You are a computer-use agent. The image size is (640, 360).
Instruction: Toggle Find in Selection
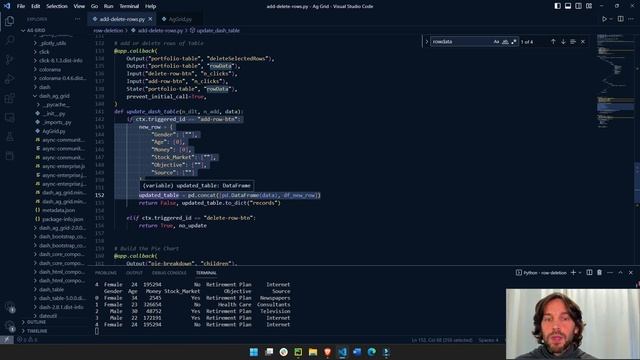(x=573, y=42)
